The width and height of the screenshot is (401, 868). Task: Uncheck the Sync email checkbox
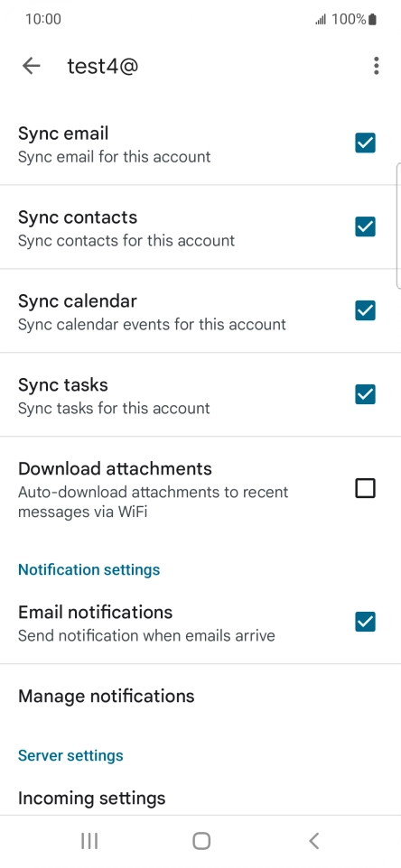tap(365, 143)
